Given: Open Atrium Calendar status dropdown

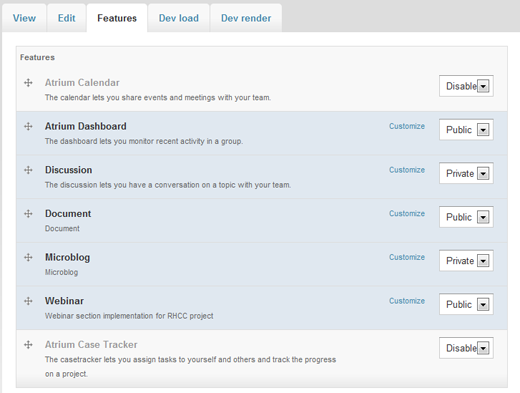Looking at the screenshot, I should point(466,86).
